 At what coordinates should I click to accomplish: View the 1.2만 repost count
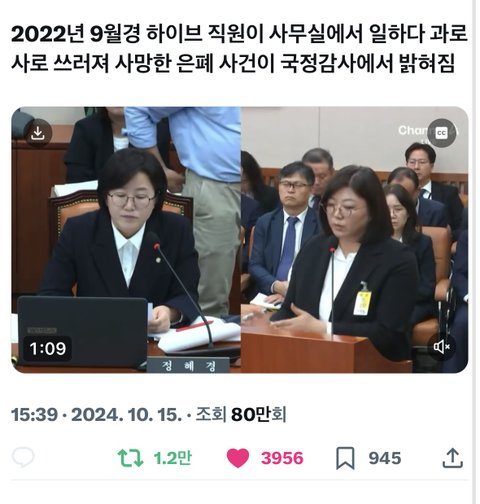pyautogui.click(x=173, y=458)
